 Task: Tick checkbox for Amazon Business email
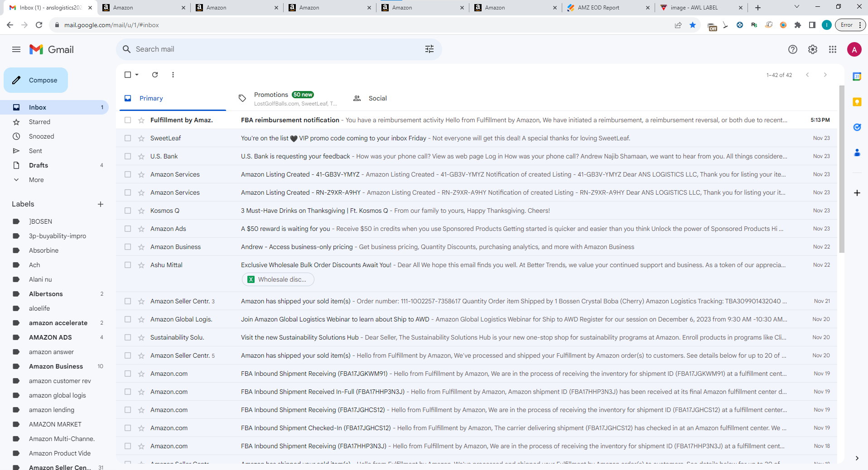(128, 247)
